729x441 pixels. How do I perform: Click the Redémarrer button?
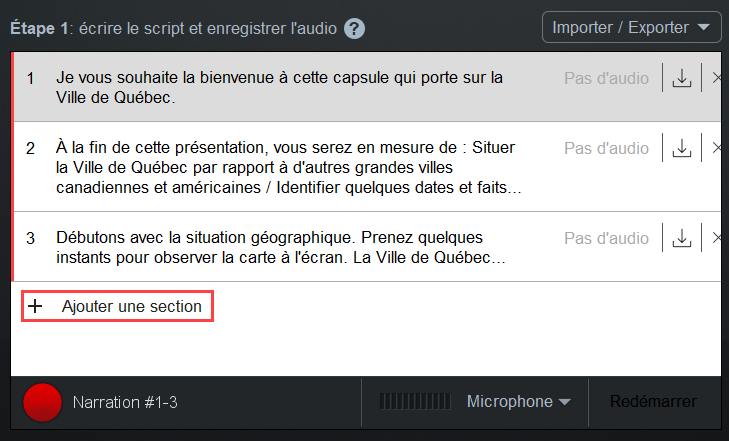[653, 402]
